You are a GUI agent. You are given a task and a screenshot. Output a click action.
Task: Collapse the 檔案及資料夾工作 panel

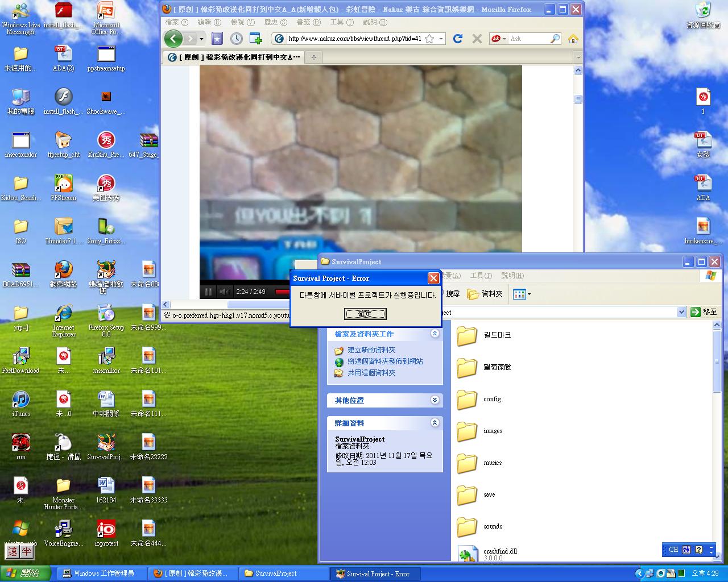click(435, 334)
